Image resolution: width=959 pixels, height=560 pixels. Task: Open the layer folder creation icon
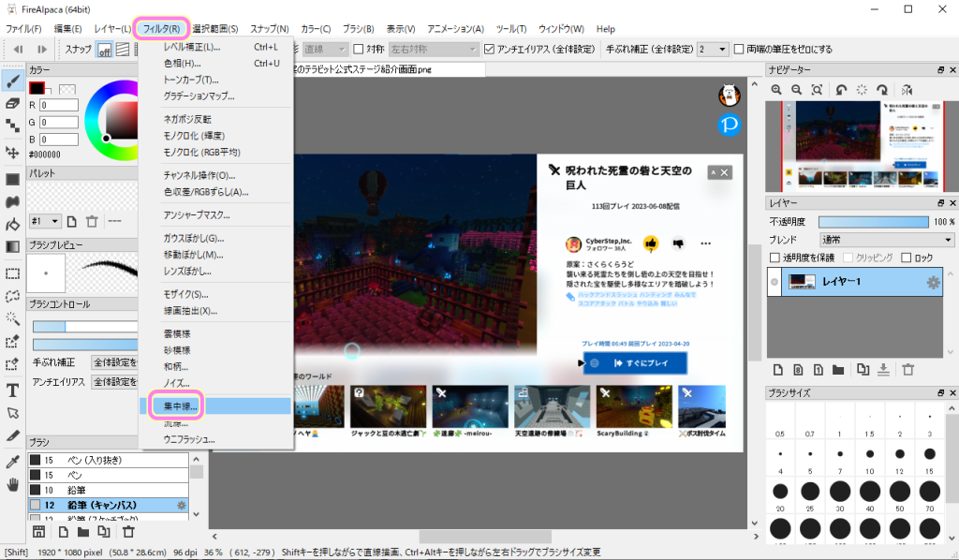point(840,370)
